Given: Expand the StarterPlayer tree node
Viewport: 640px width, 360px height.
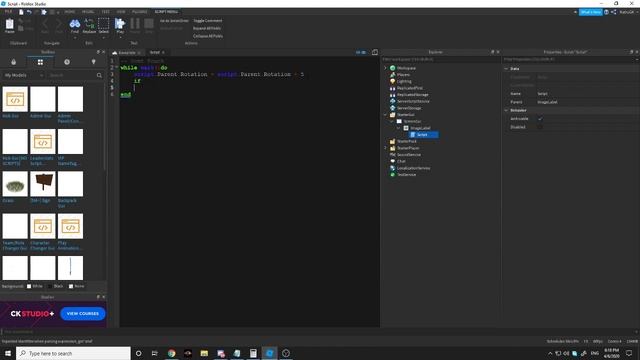Looking at the screenshot, I should tap(385, 148).
